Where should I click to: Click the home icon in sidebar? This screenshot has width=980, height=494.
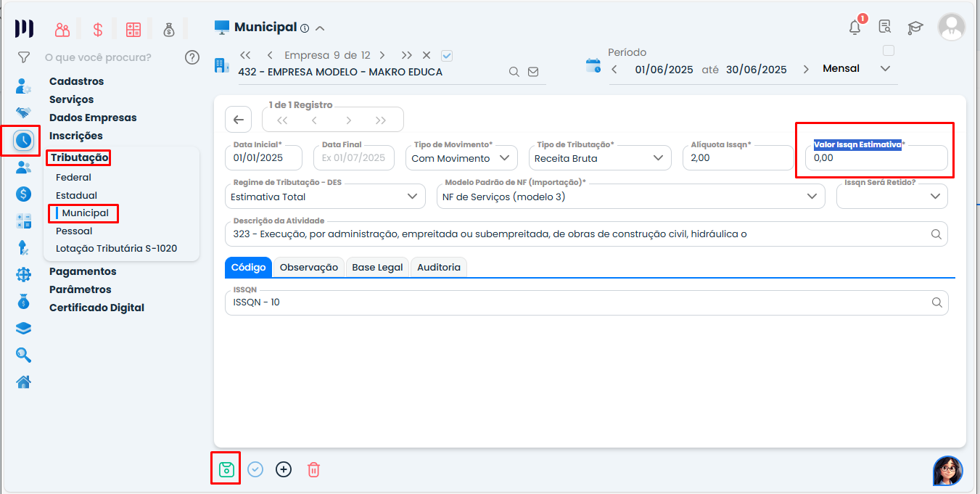tap(24, 382)
